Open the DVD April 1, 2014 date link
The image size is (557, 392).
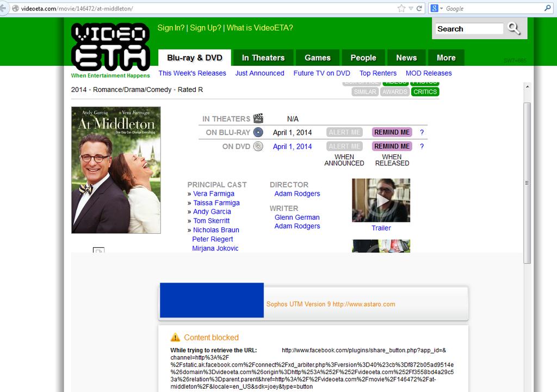tap(292, 147)
